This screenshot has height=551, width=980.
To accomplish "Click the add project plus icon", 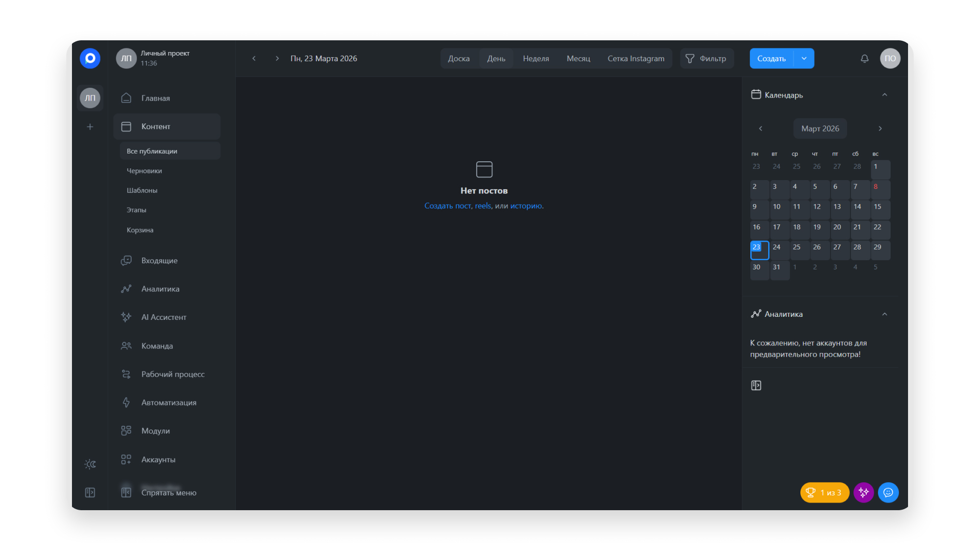I will coord(90,127).
